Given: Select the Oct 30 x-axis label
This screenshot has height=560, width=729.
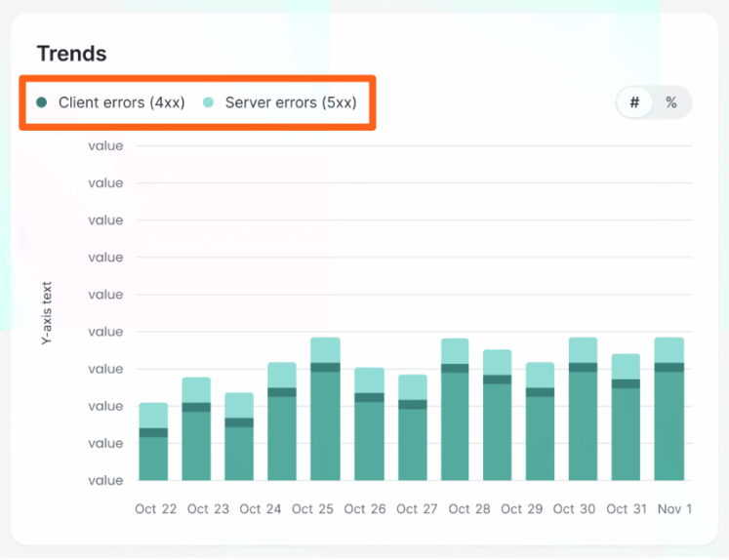Looking at the screenshot, I should [x=574, y=509].
